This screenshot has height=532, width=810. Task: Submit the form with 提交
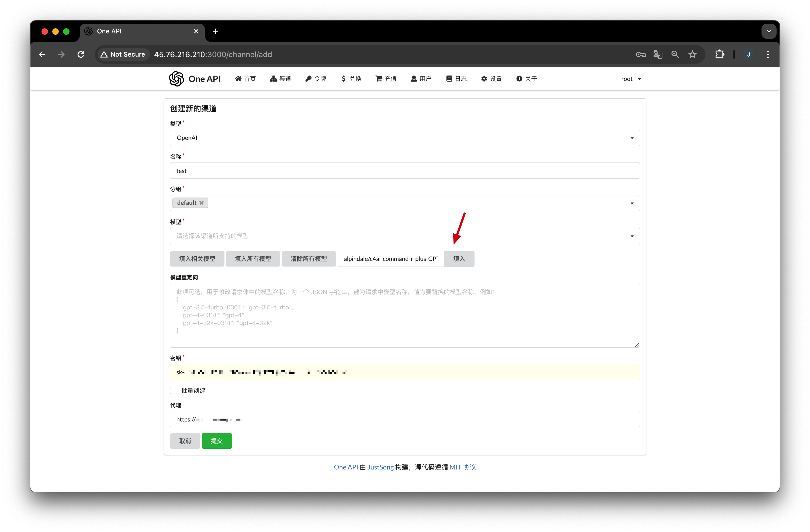pos(217,441)
